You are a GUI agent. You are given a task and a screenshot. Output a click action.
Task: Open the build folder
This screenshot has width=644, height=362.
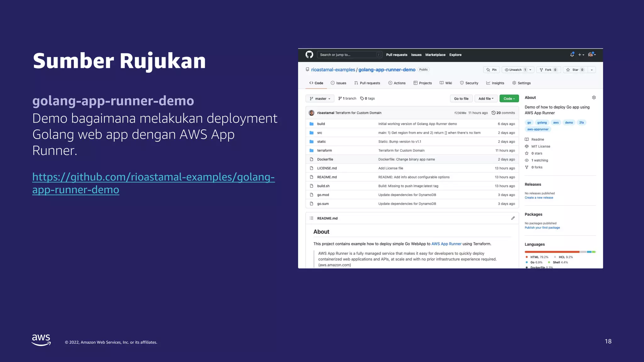point(321,124)
